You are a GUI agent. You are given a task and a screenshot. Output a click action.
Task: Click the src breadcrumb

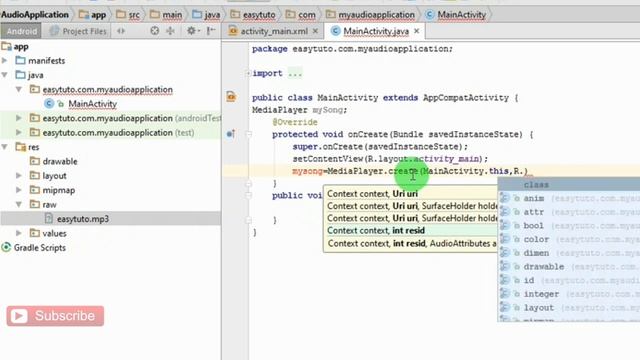click(x=128, y=15)
